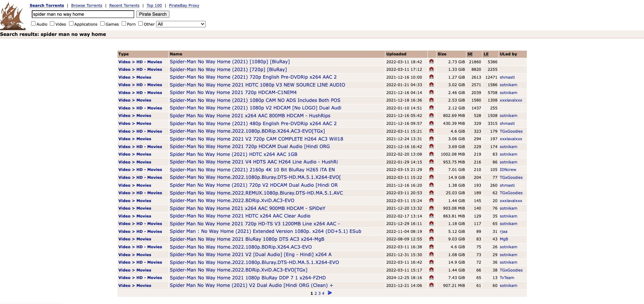Screen dimensions: 644x304
Task: Open Recent Torrents nav link
Action: [124, 5]
